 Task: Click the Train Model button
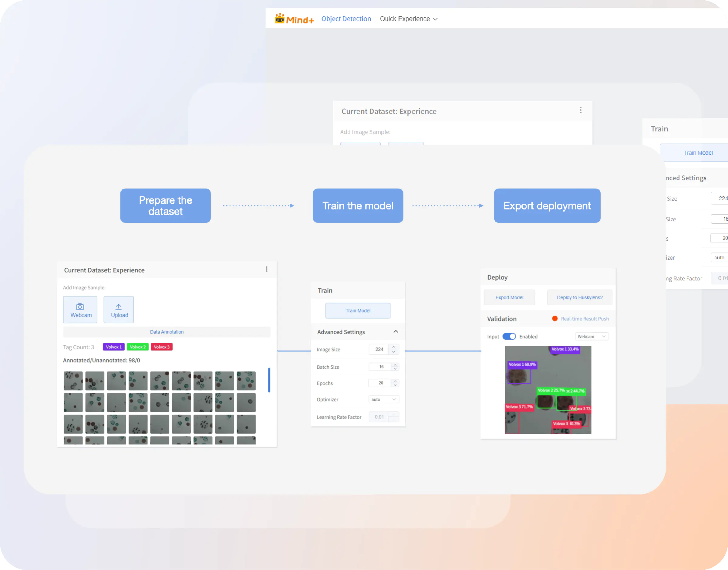click(358, 311)
